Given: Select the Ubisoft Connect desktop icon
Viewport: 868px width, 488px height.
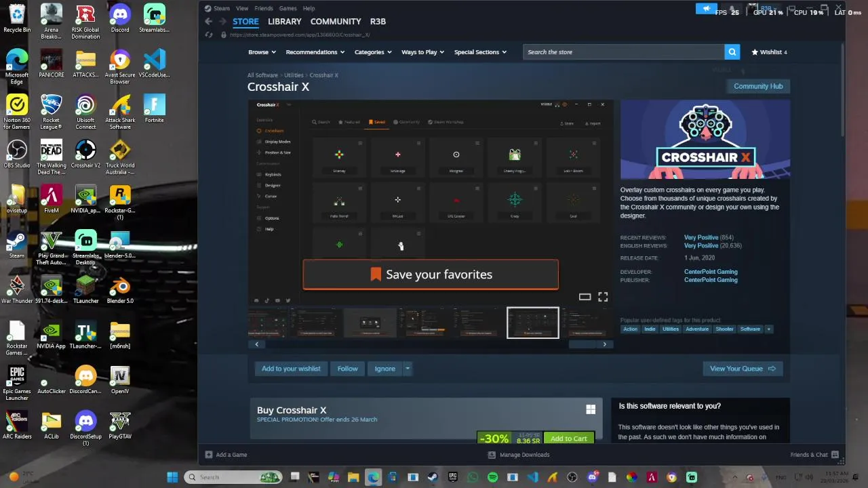Looking at the screenshot, I should click(x=85, y=113).
